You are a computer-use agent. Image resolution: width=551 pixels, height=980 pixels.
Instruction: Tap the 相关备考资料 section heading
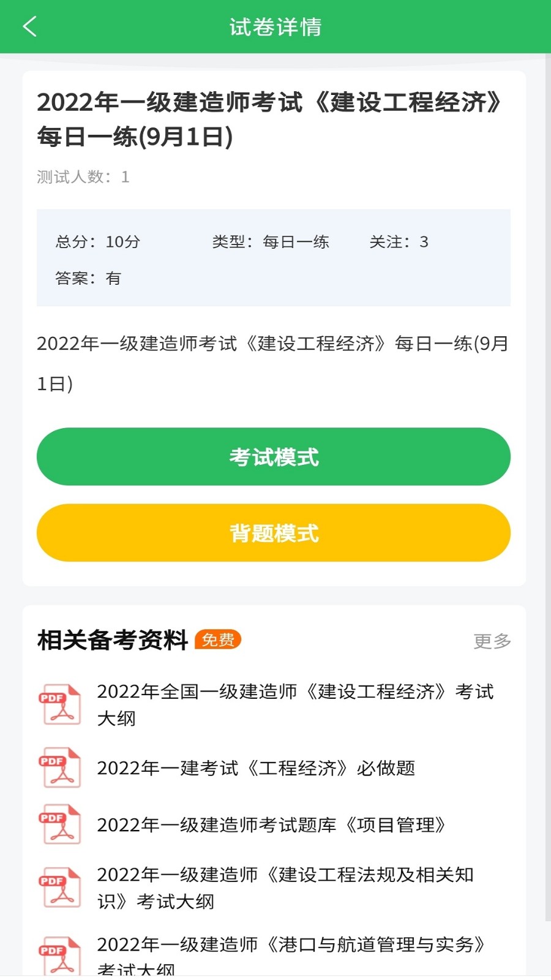pyautogui.click(x=113, y=640)
